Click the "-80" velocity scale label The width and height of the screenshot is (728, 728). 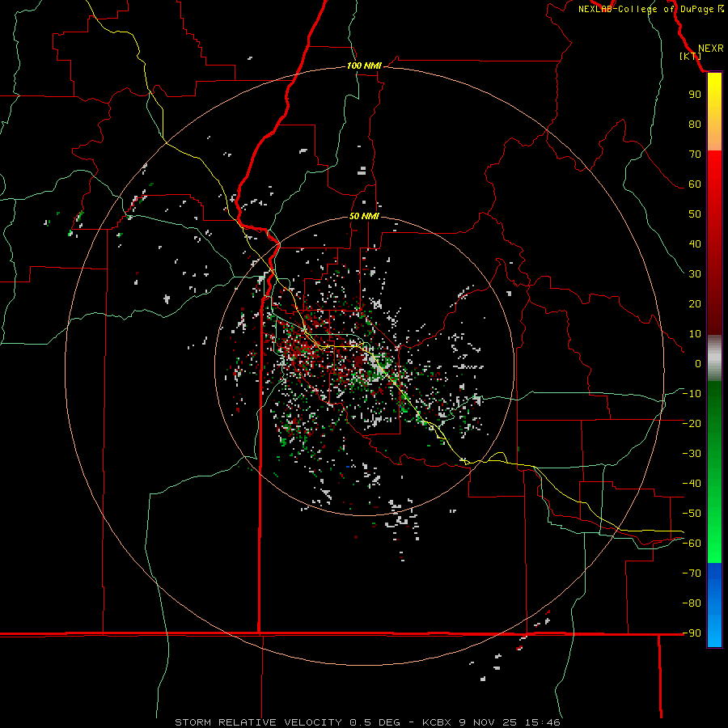(x=692, y=603)
